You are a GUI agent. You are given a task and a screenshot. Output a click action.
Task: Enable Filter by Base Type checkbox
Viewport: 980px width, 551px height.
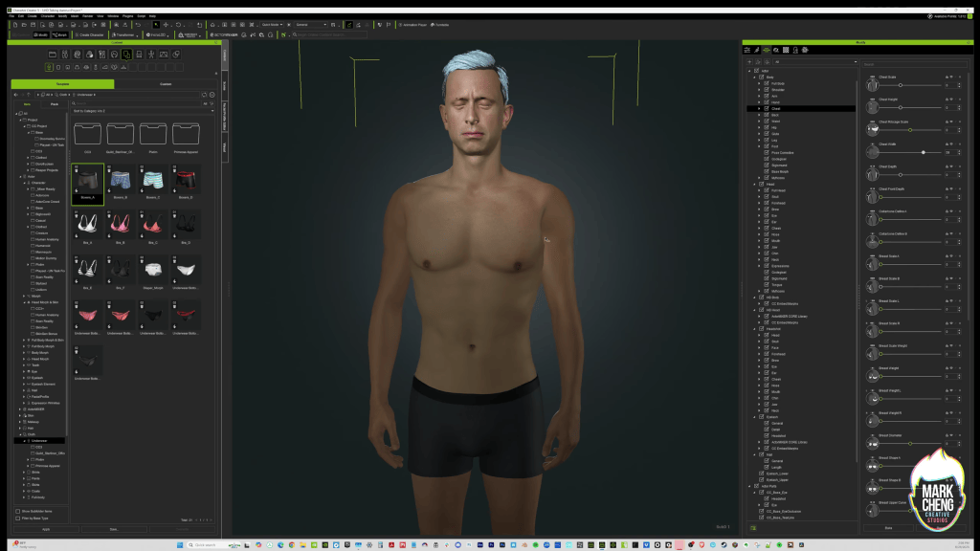click(17, 518)
